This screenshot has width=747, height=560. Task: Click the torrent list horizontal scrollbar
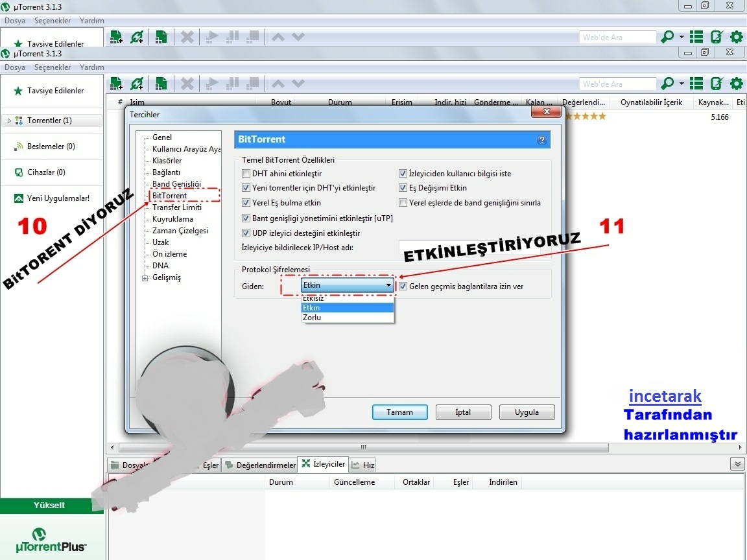pos(364,447)
